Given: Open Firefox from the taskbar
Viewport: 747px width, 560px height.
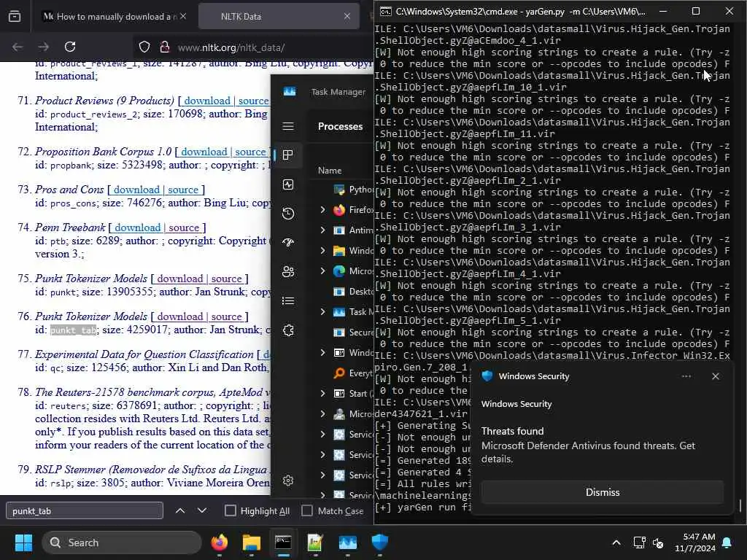Looking at the screenshot, I should tap(220, 542).
